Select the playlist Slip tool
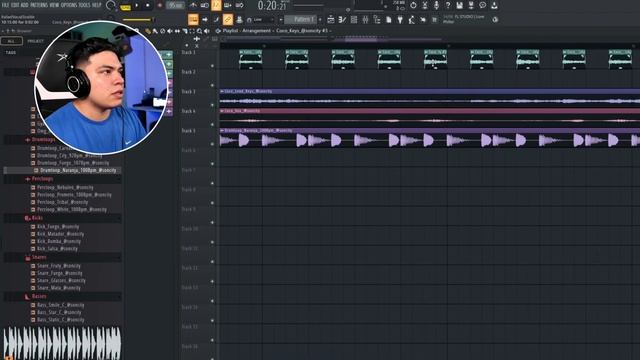 click(x=177, y=31)
